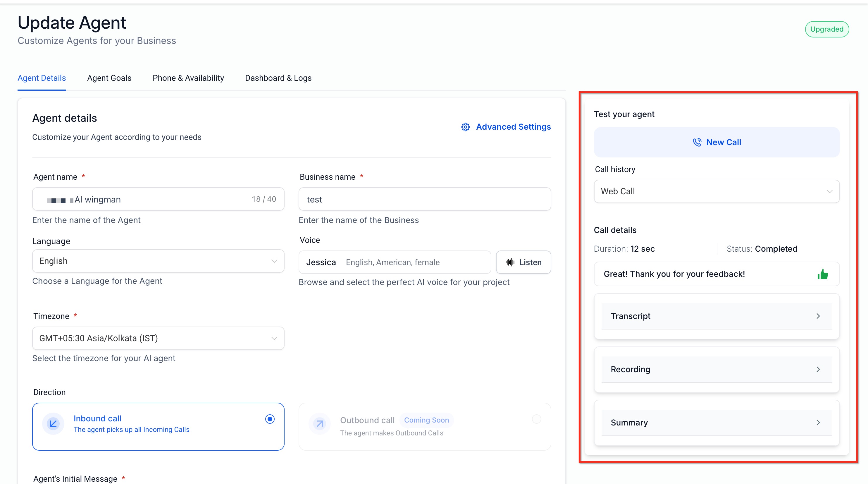Click the Outbound call arrow icon
The width and height of the screenshot is (868, 484).
[x=319, y=424]
